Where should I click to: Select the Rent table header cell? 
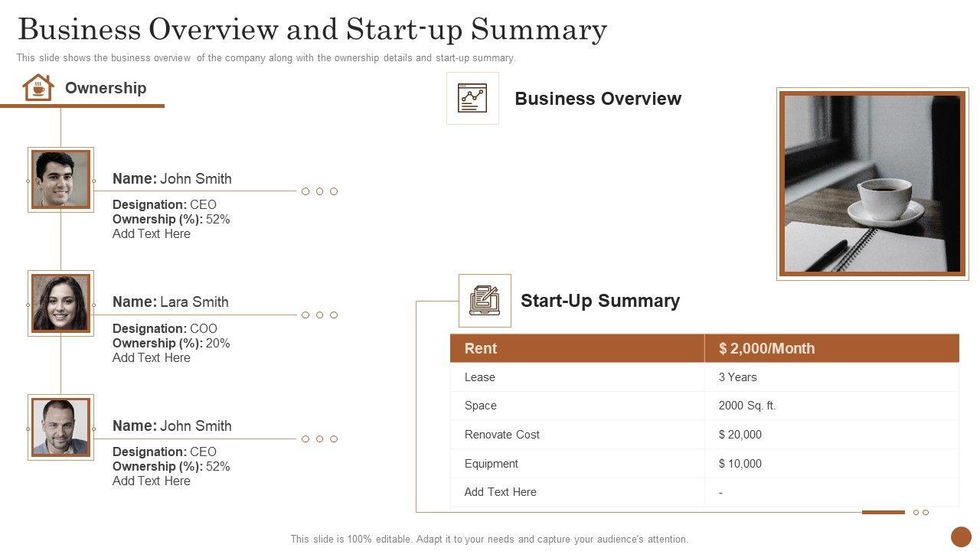tap(481, 348)
